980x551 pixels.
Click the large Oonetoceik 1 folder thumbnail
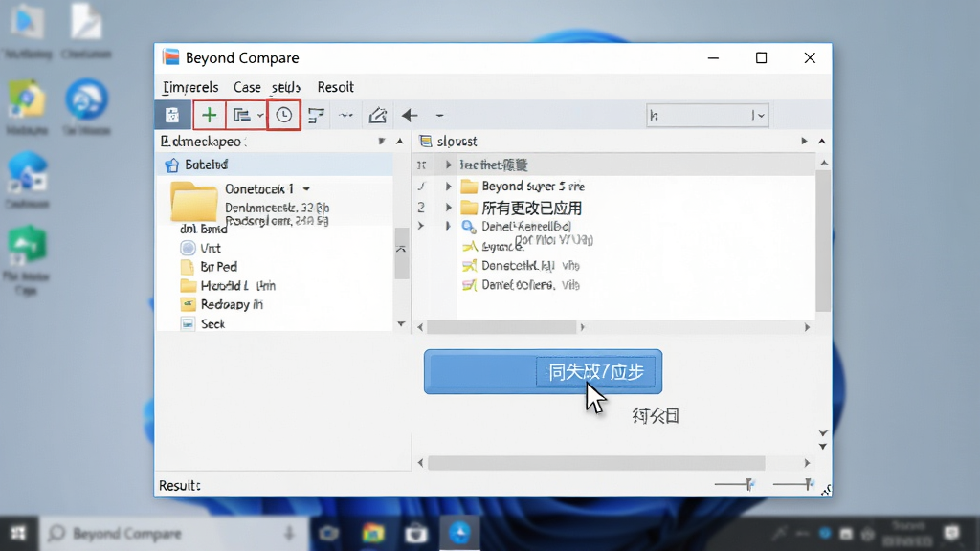coord(193,202)
